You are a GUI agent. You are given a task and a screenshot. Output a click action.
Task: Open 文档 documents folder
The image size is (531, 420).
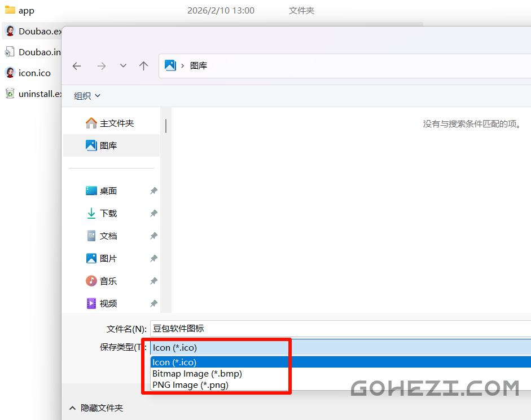point(108,236)
